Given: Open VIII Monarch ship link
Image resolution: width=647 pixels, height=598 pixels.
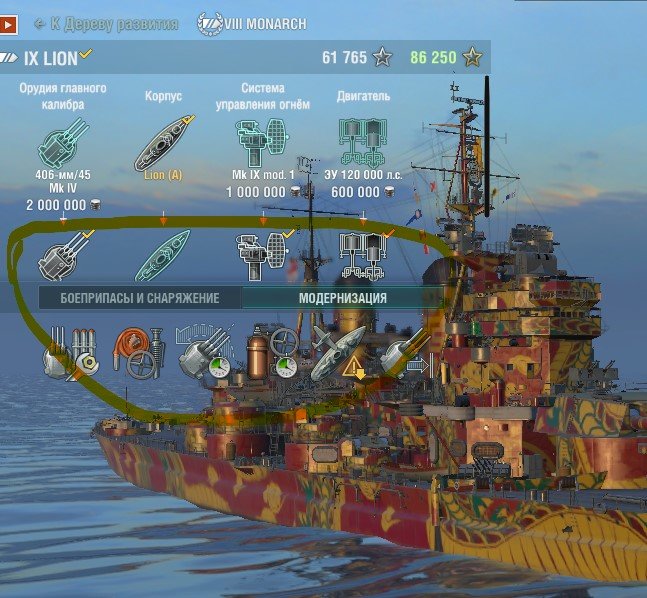Looking at the screenshot, I should pyautogui.click(x=252, y=24).
